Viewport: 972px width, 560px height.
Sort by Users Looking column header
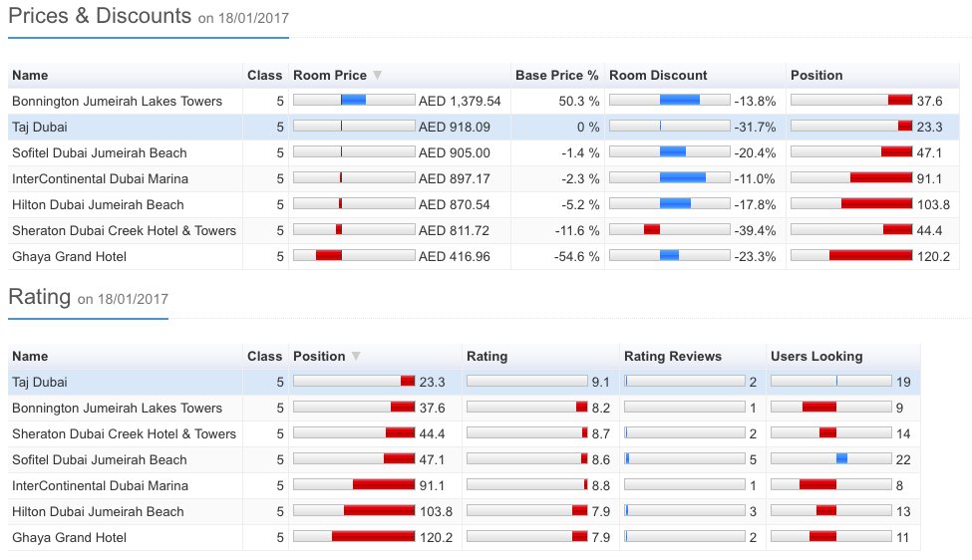click(x=816, y=356)
